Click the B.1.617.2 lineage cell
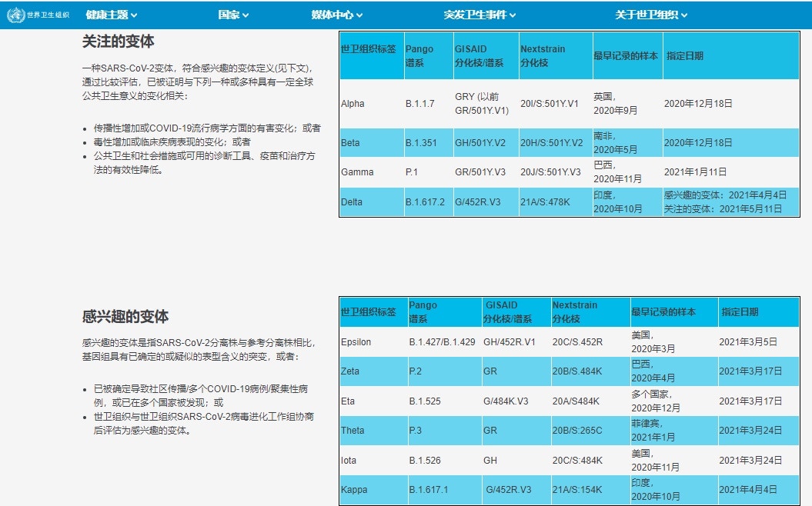 [x=425, y=202]
